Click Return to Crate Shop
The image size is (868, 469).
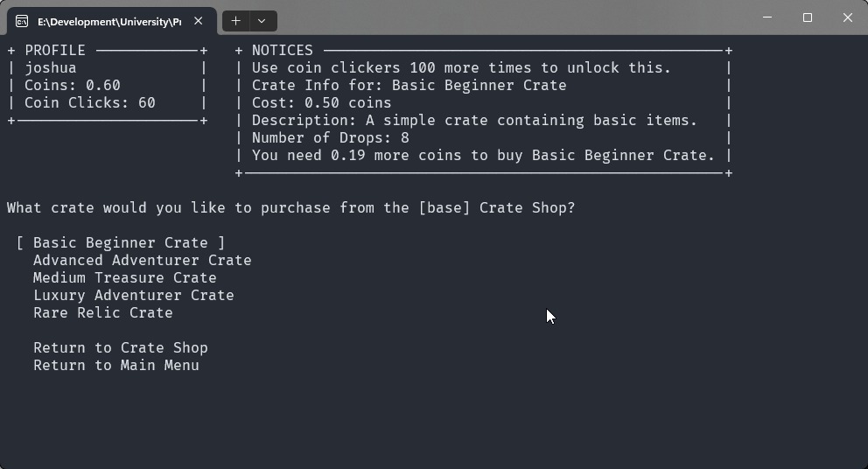point(120,347)
